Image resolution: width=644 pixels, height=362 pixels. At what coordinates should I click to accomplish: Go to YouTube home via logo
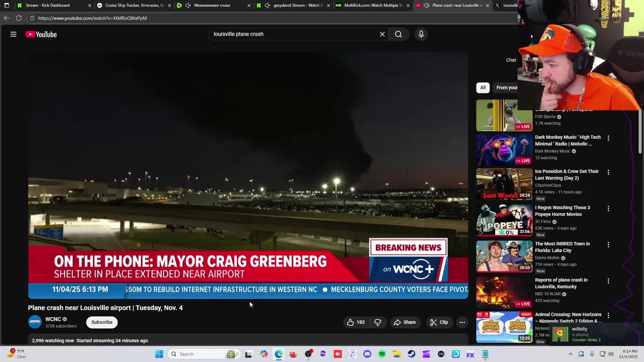41,34
